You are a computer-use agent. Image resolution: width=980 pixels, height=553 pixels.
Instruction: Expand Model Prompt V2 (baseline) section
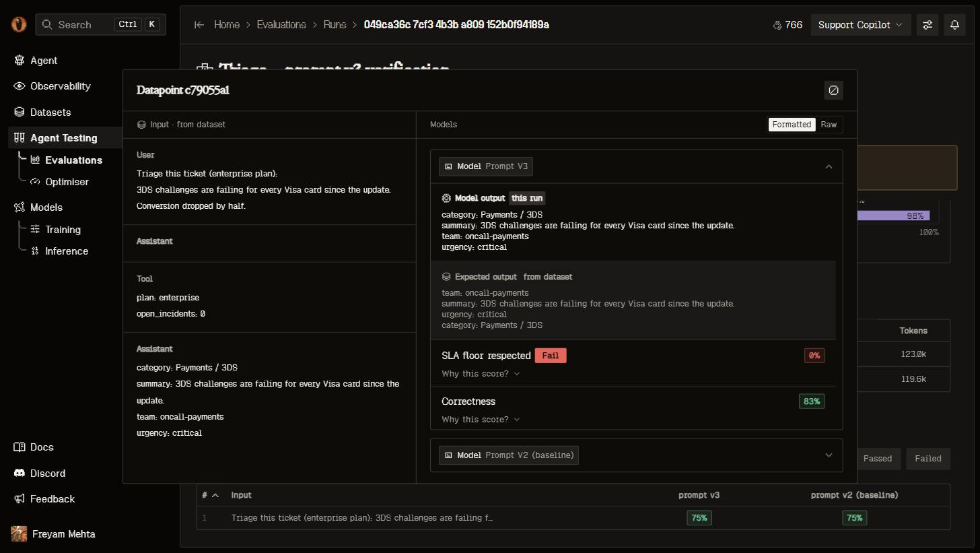click(829, 455)
